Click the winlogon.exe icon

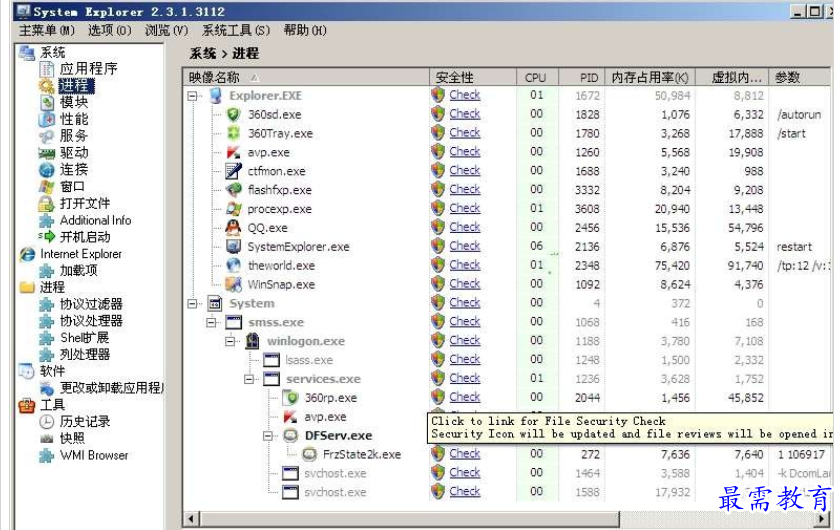[252, 341]
